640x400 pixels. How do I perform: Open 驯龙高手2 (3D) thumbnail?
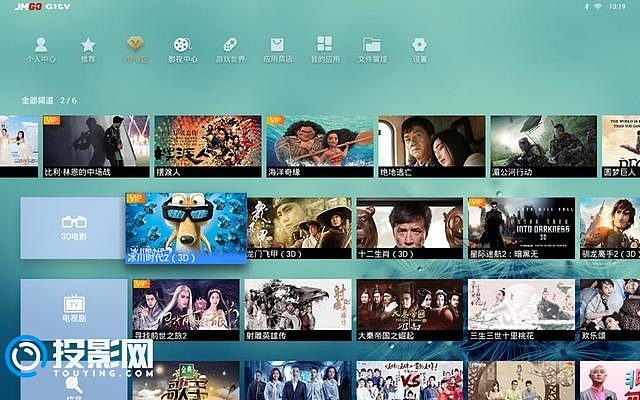click(x=610, y=228)
